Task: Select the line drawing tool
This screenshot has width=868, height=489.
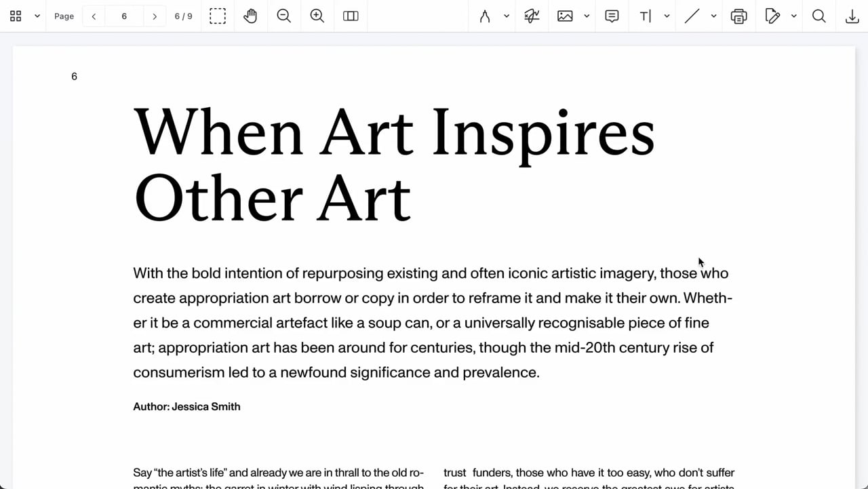Action: click(x=692, y=16)
